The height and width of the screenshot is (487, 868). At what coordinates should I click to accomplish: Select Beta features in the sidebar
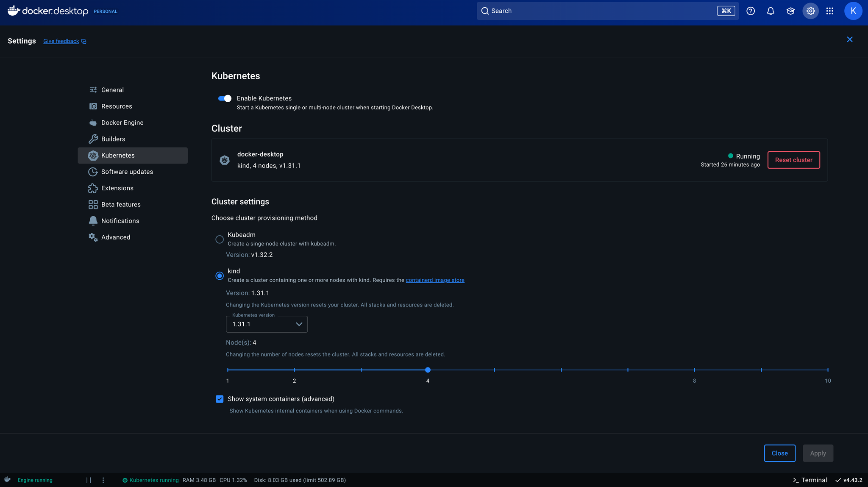(x=133, y=205)
